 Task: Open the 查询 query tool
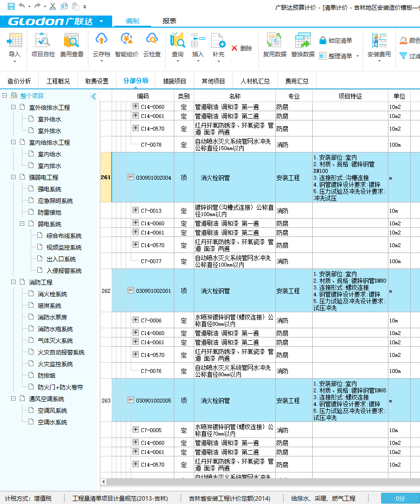pos(177,45)
